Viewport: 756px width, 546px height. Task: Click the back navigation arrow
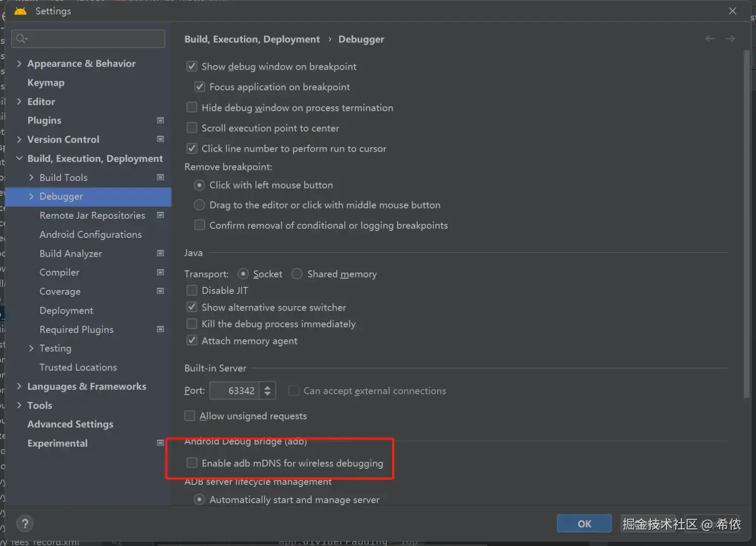(710, 38)
